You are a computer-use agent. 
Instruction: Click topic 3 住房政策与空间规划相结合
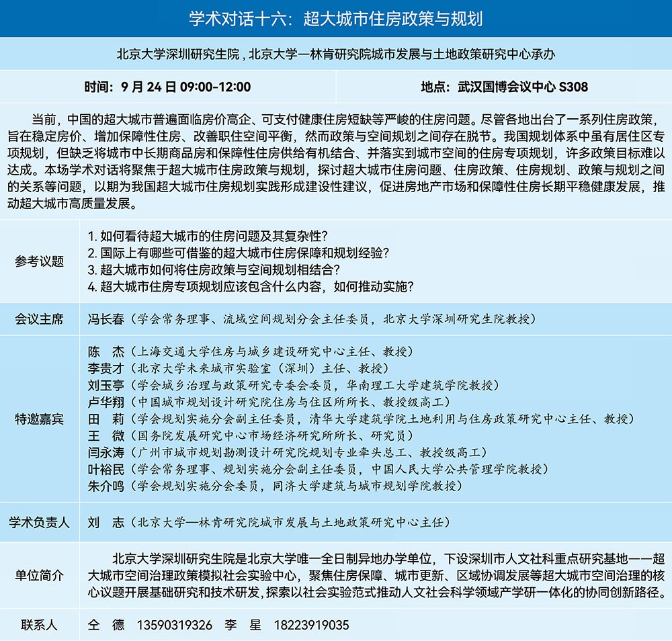click(214, 269)
